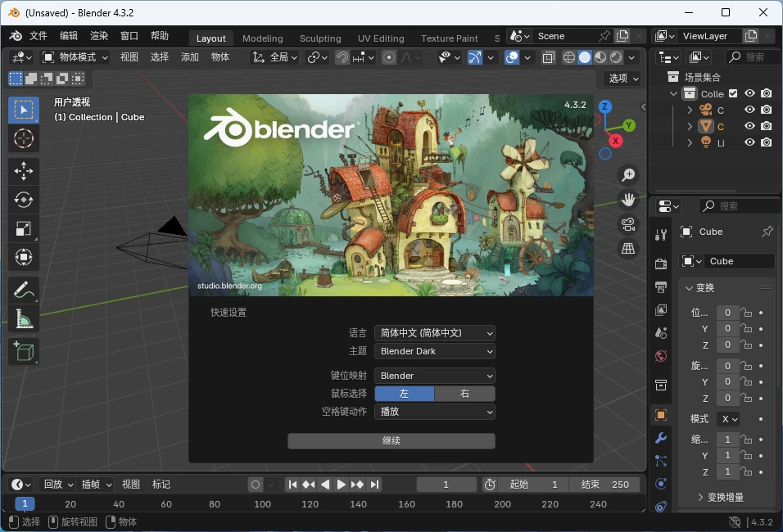Hide the light object row in outliner

pos(749,142)
